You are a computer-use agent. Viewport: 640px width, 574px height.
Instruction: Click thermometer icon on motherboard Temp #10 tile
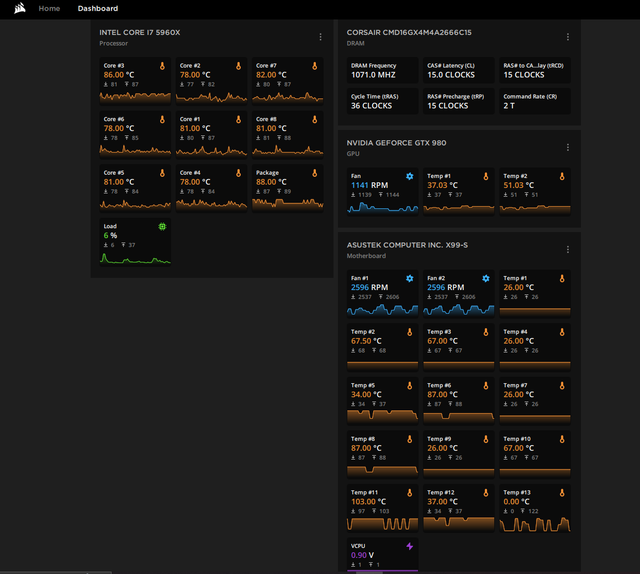(x=562, y=439)
